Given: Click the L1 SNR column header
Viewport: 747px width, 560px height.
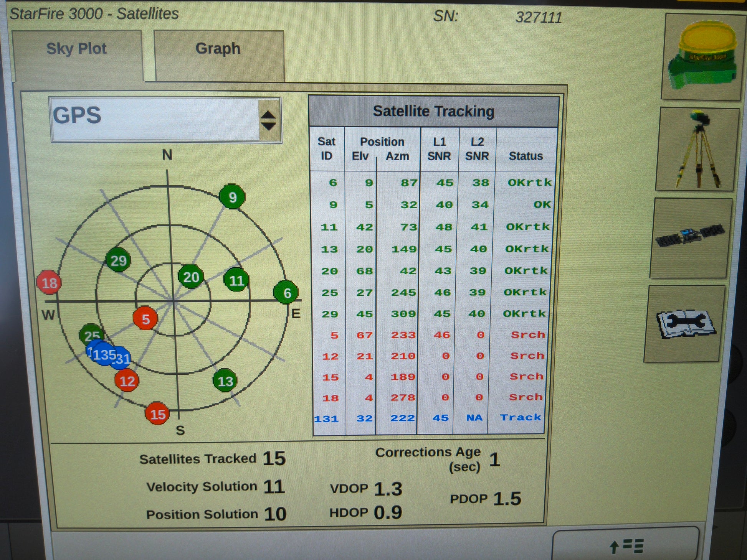Looking at the screenshot, I should [439, 149].
